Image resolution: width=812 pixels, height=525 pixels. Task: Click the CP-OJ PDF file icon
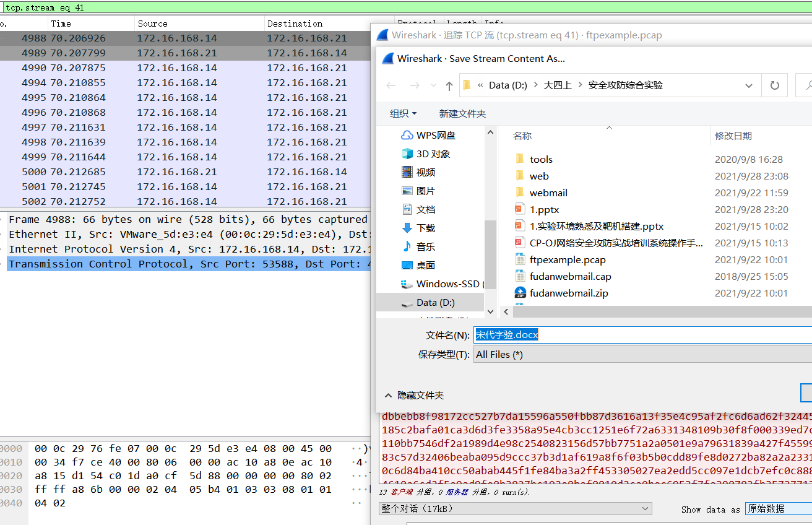click(x=520, y=243)
